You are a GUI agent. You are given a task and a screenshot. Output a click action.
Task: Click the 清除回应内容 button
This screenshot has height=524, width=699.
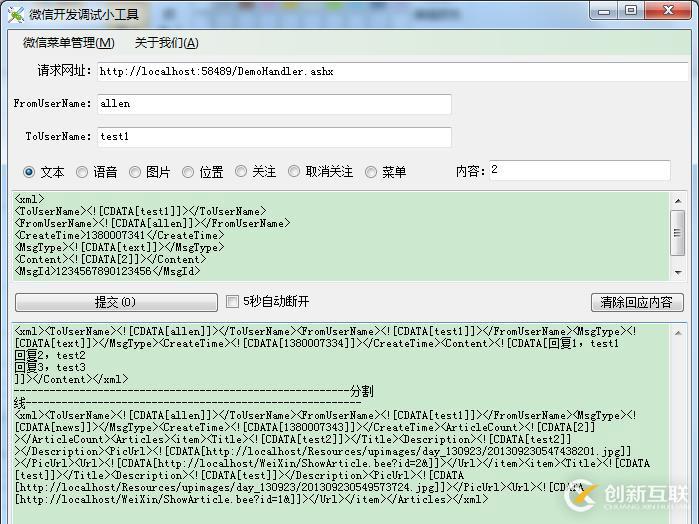637,302
